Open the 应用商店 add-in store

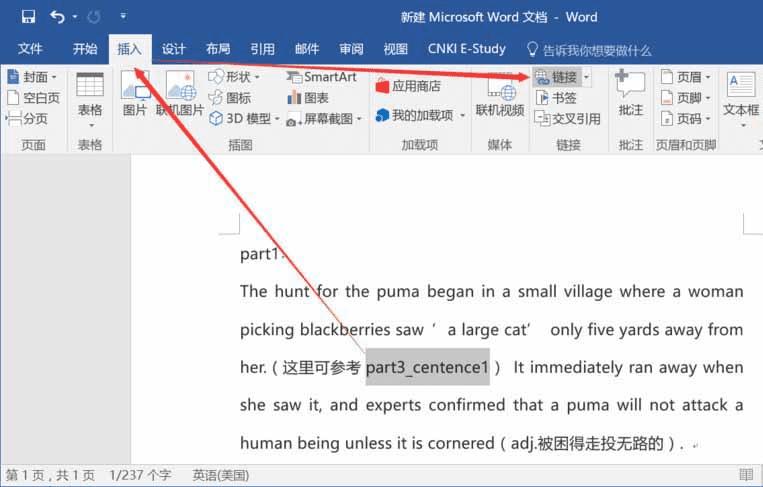pyautogui.click(x=408, y=87)
